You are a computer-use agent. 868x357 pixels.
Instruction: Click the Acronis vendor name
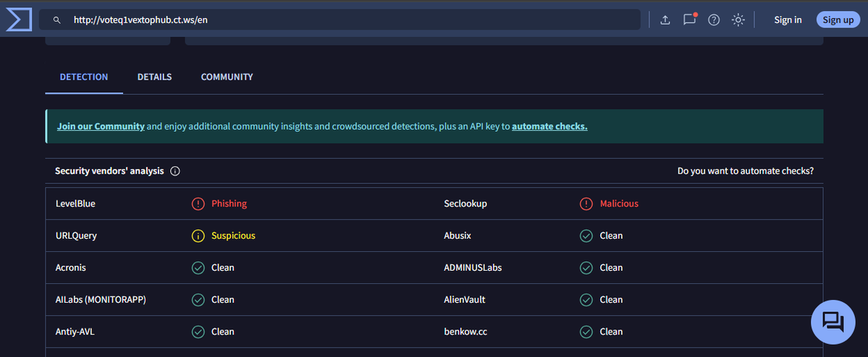71,268
